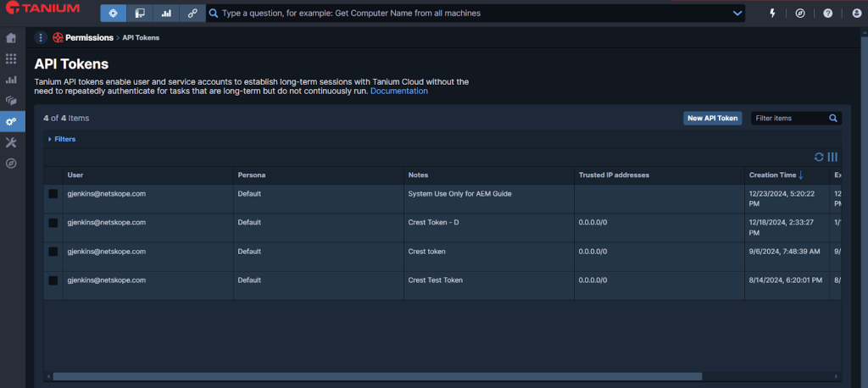Click creation time "12/18/2024, 2:33:27 PM"

(x=782, y=228)
